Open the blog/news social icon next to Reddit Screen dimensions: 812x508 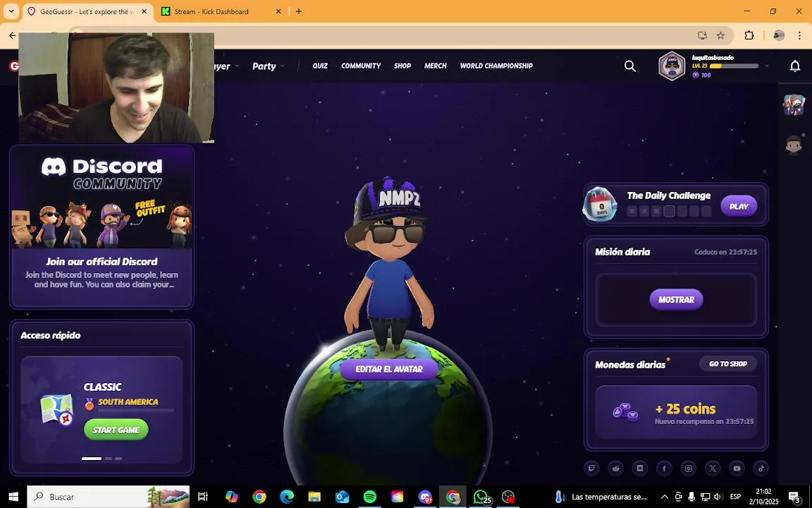coord(640,468)
